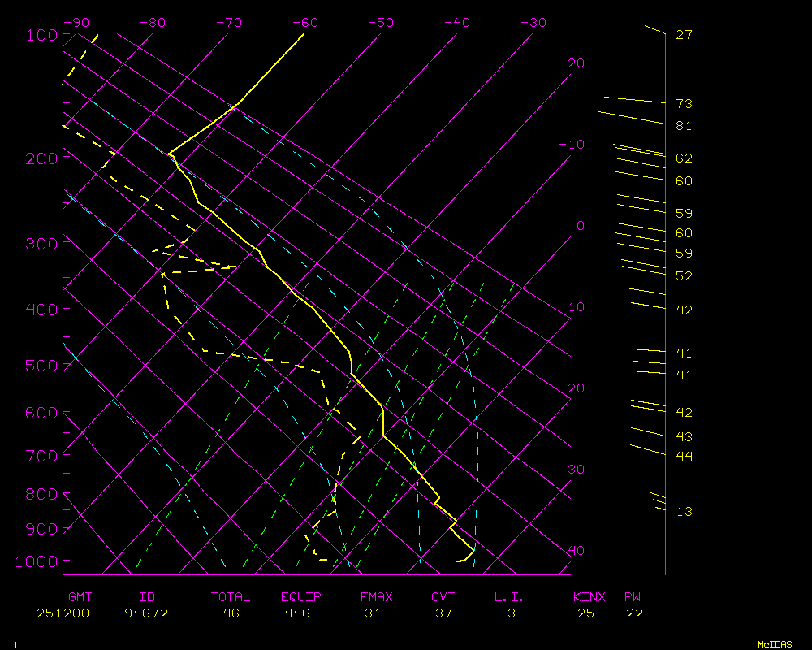This screenshot has height=650, width=812.
Task: Click the TOTAL index header label
Action: point(231,597)
